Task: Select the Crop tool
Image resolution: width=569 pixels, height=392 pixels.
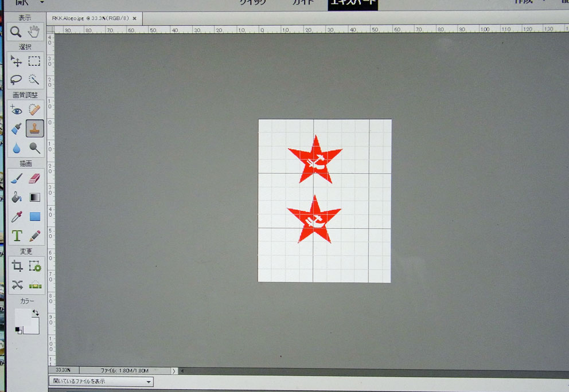Action: [17, 266]
